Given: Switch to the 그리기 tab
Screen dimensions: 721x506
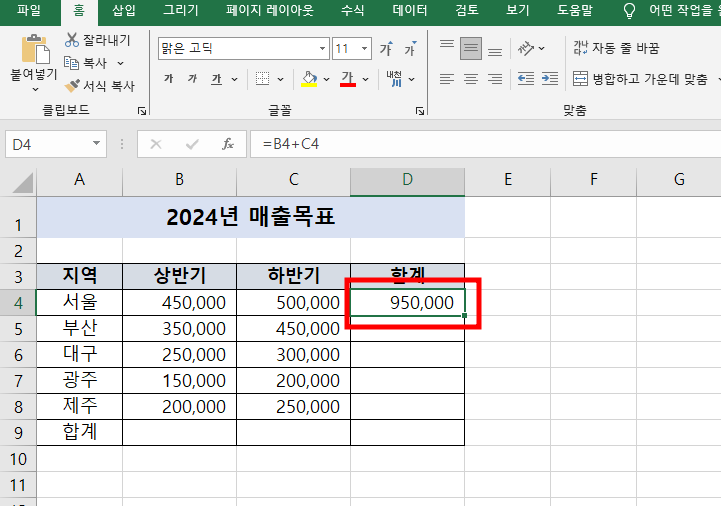Looking at the screenshot, I should tap(181, 11).
